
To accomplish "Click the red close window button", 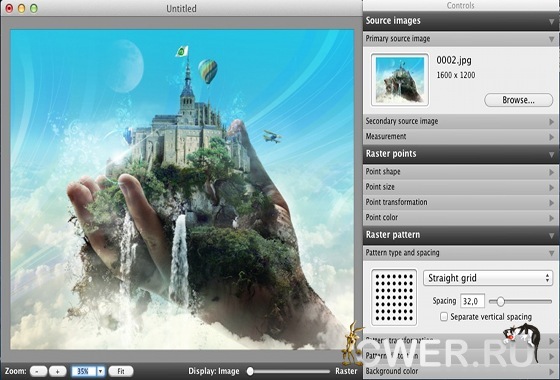I will coord(9,8).
